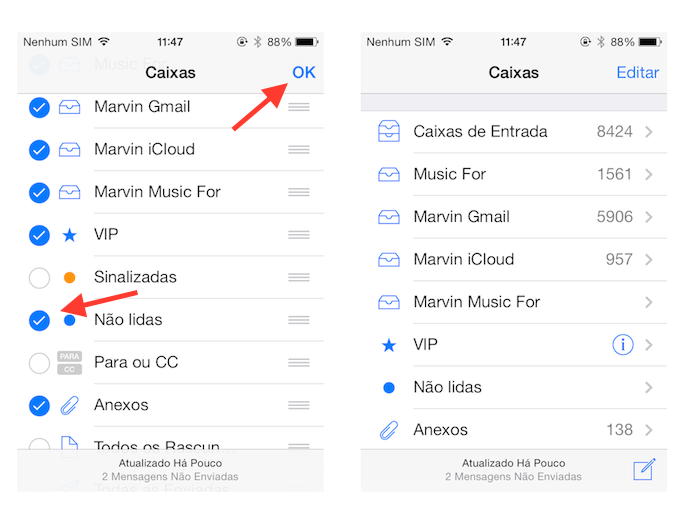Open Music For via its chevron
695x516 pixels.
click(649, 174)
